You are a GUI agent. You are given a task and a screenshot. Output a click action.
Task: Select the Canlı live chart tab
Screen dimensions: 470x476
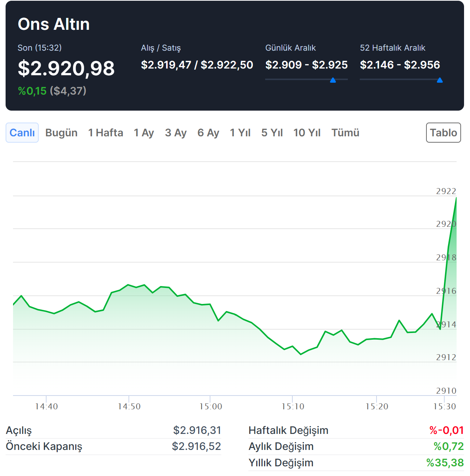[22, 133]
